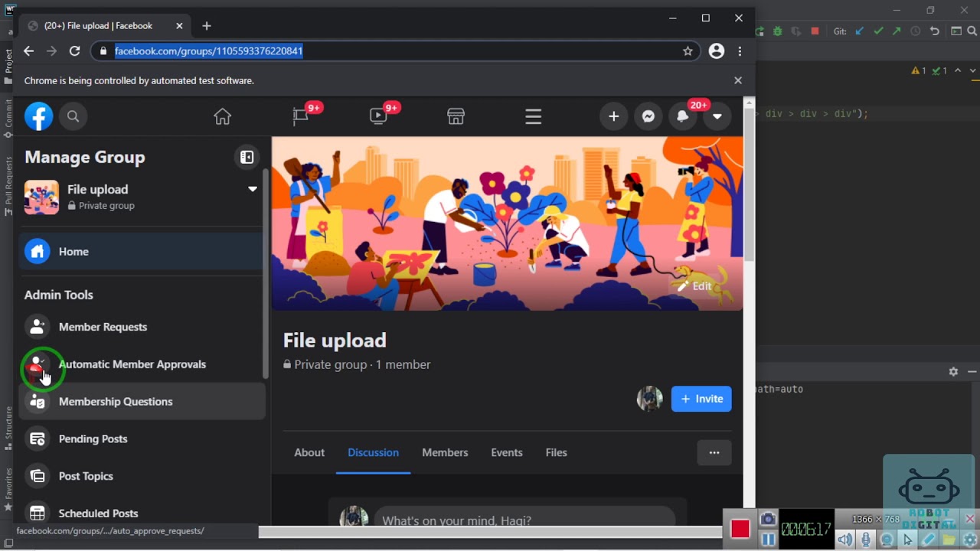Viewport: 980px width, 551px height.
Task: Open Chrome profile avatar icon
Action: coord(717,51)
